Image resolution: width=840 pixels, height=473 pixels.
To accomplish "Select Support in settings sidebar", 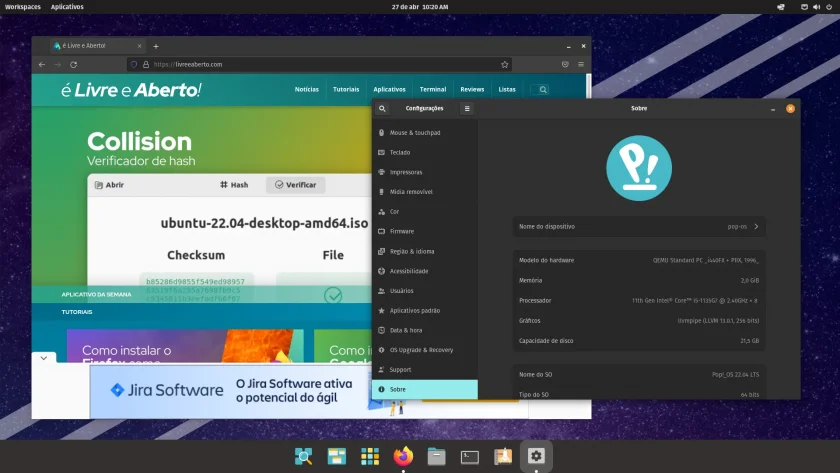I will click(x=425, y=370).
